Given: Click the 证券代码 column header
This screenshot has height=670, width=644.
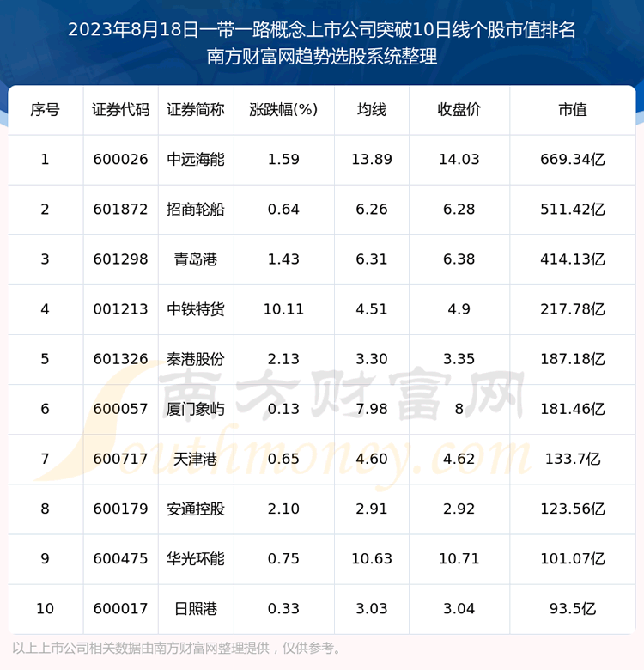Looking at the screenshot, I should coord(120,110).
